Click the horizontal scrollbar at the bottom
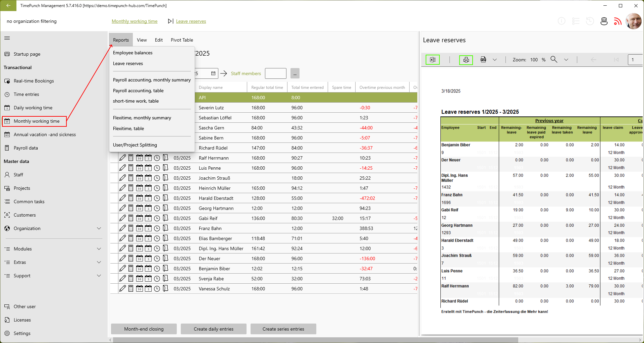 click(315, 340)
